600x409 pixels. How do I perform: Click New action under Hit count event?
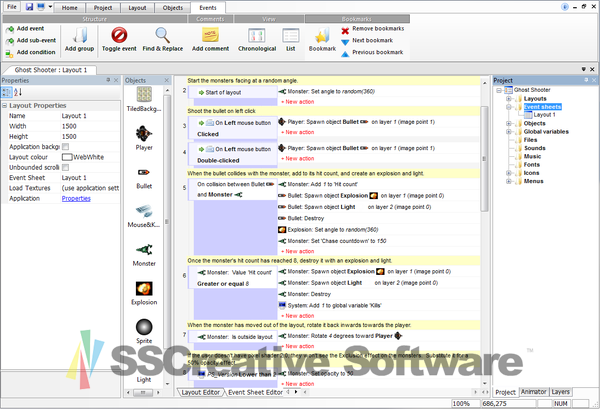click(300, 316)
